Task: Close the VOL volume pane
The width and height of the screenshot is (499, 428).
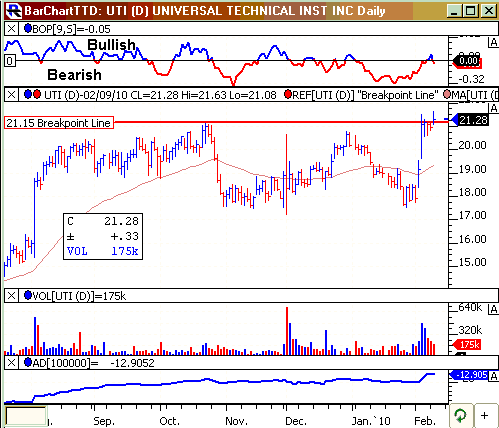Action: (11, 296)
